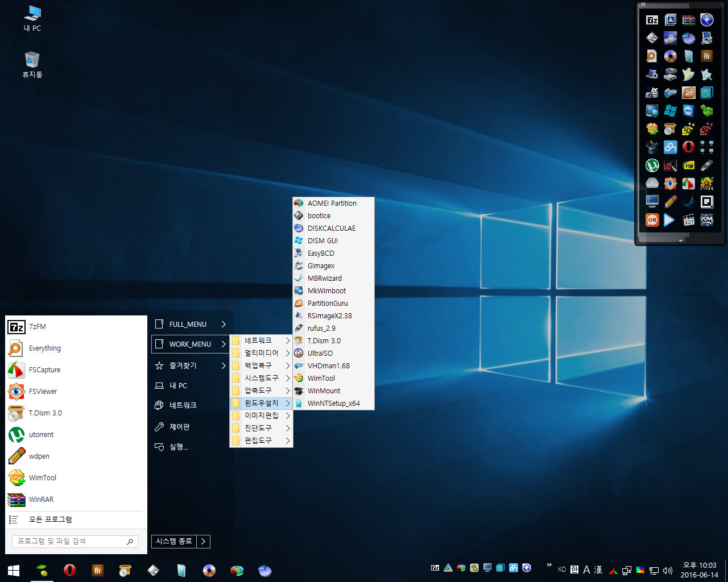Open EasyBCD
The image size is (728, 582).
click(333, 253)
